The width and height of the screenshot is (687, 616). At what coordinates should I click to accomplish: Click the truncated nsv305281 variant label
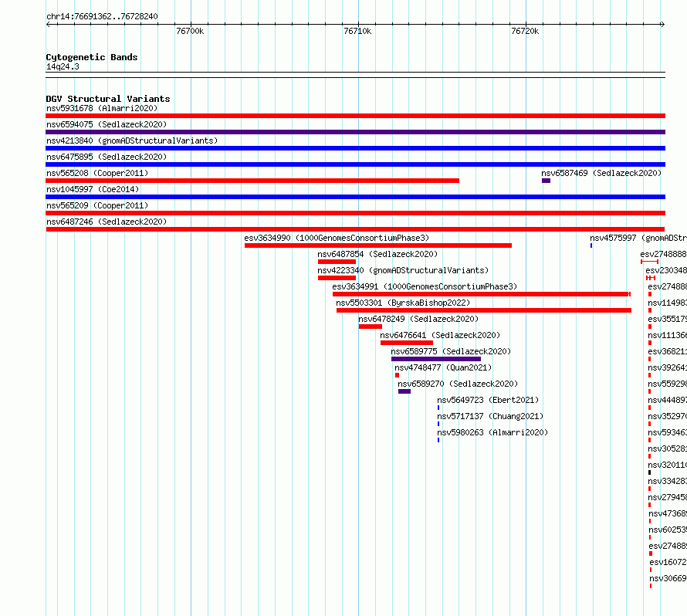click(667, 448)
